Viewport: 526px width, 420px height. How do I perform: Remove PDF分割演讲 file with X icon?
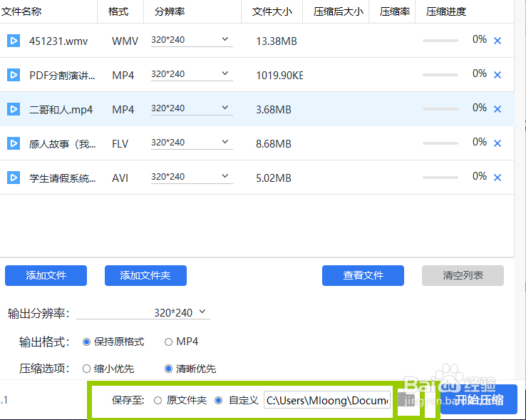coord(497,75)
